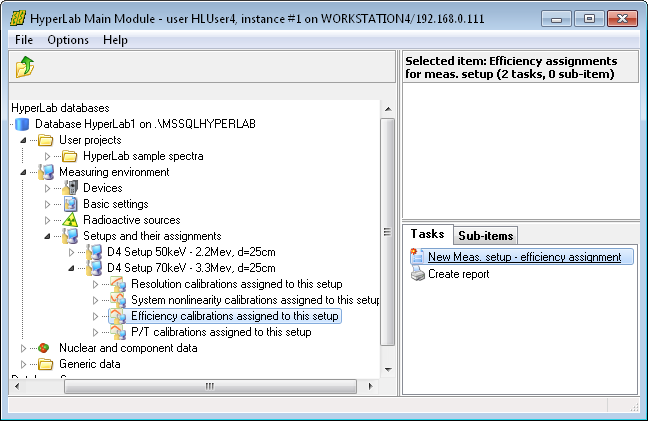Click the Resolution calibrations icon
648x421 pixels.
[x=118, y=284]
